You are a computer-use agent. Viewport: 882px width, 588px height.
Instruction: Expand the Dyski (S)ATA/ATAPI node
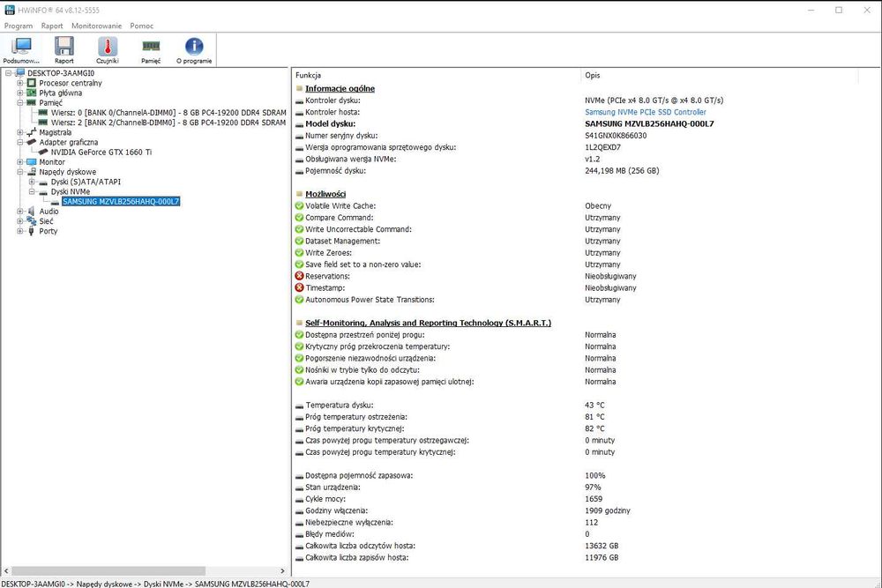tap(32, 182)
